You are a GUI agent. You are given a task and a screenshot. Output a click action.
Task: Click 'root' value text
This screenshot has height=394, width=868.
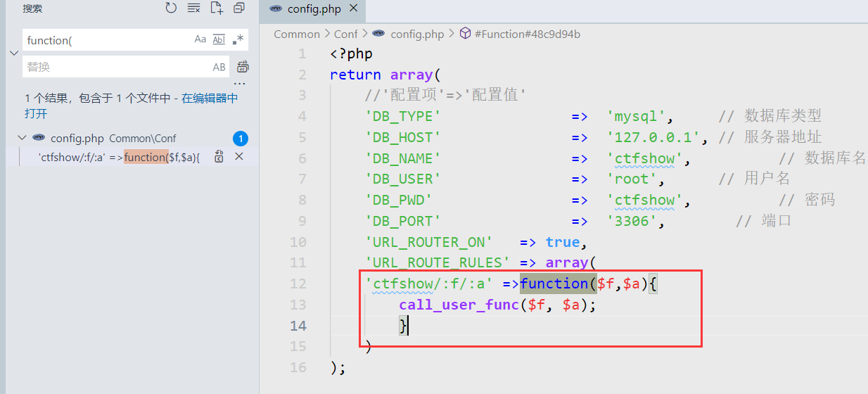pyautogui.click(x=636, y=179)
